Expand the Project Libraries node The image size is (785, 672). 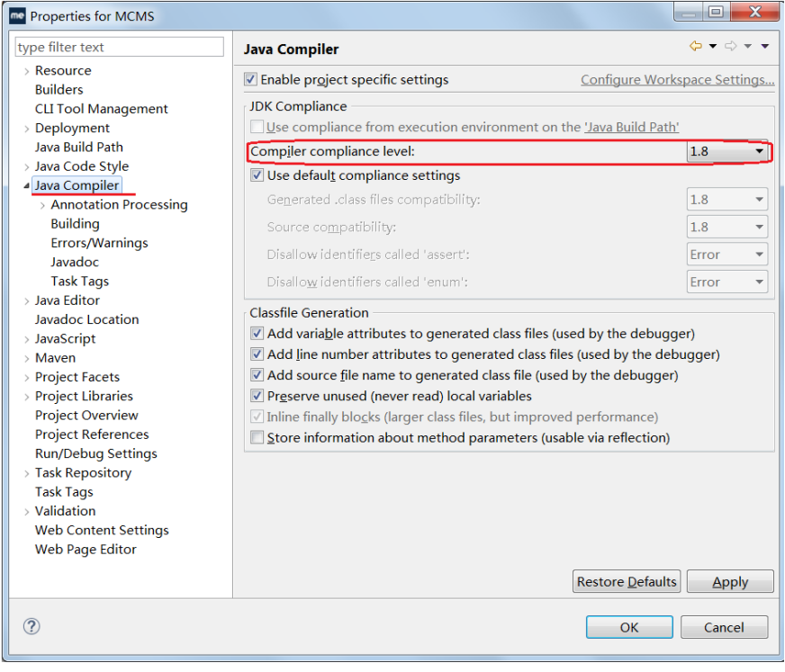click(x=26, y=397)
